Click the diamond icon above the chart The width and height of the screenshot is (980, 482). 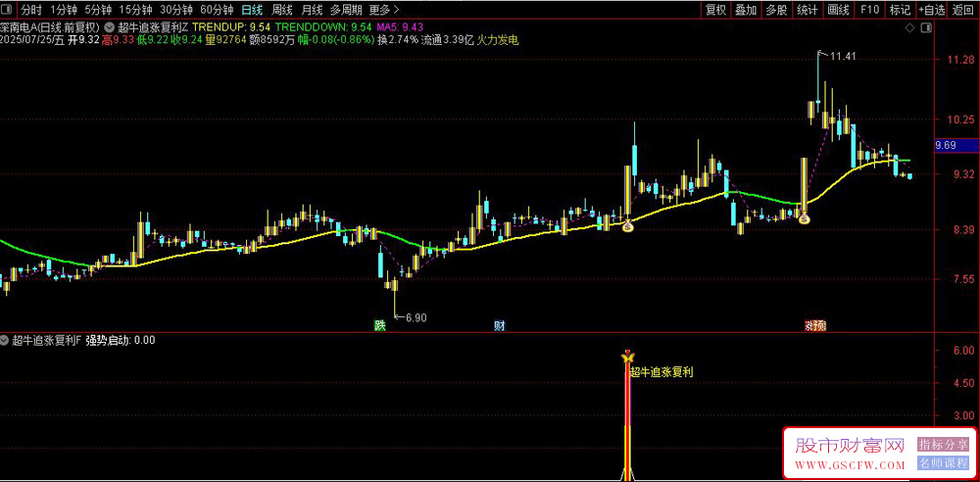click(x=909, y=27)
